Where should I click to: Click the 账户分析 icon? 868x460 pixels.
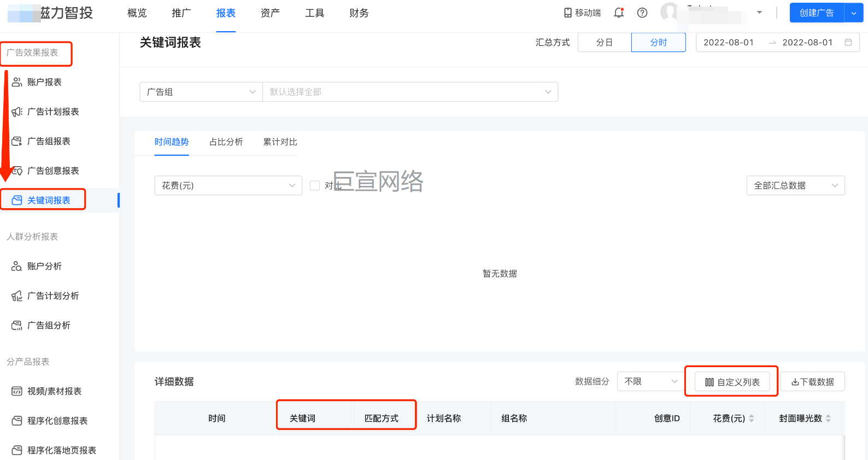pyautogui.click(x=17, y=266)
